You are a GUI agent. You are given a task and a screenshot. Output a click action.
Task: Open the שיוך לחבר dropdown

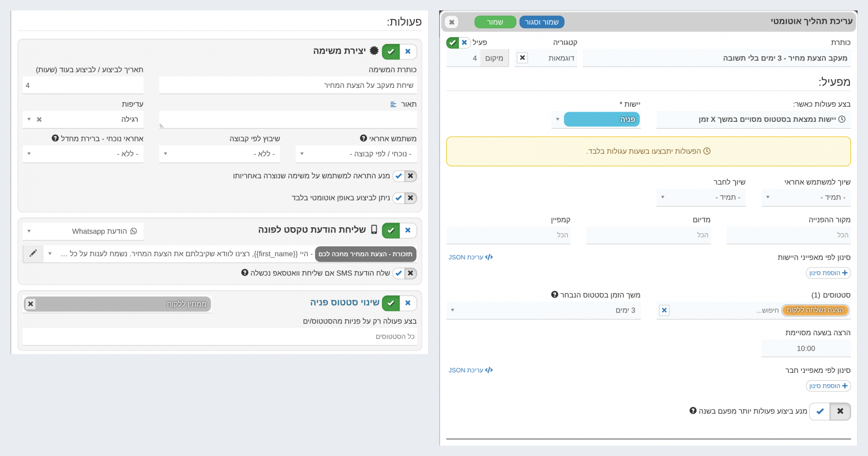pos(701,197)
